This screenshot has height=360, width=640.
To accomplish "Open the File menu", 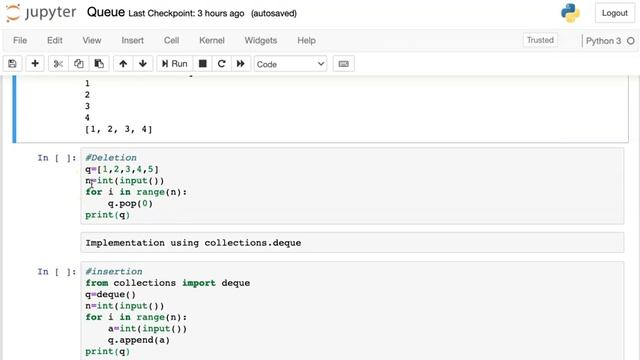I will tap(20, 40).
